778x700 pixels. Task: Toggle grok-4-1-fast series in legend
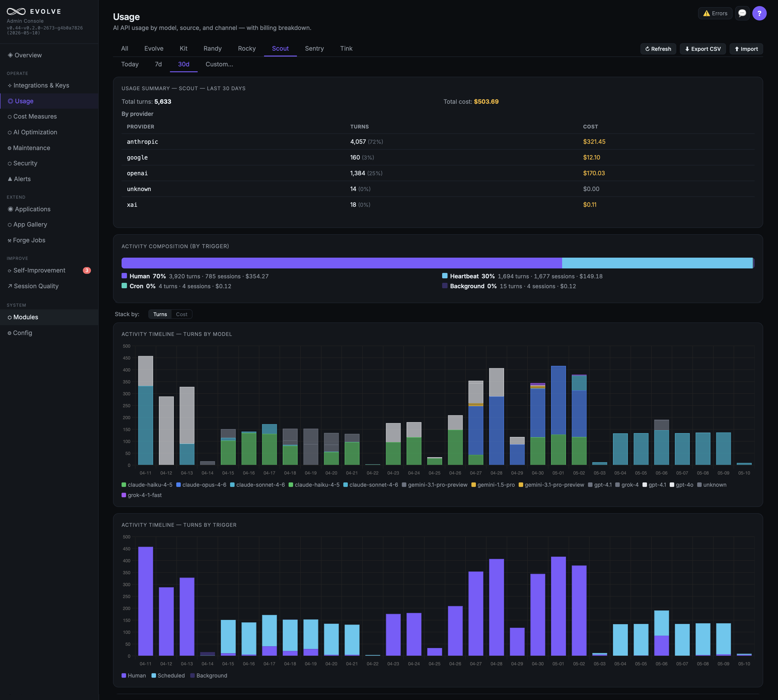142,495
